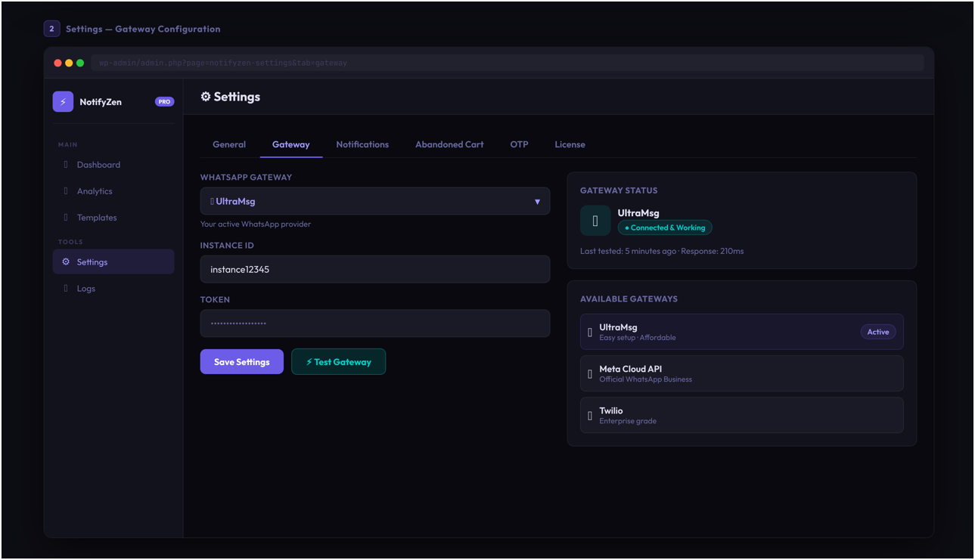Click the 'Your active WhatsApp provider' hint text
Image resolution: width=975 pixels, height=560 pixels.
[x=256, y=224]
